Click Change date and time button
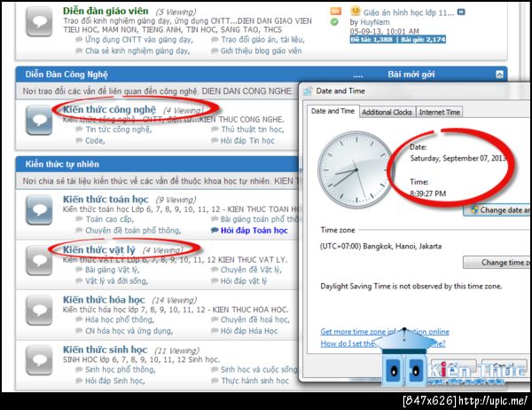The width and height of the screenshot is (532, 410). point(497,210)
